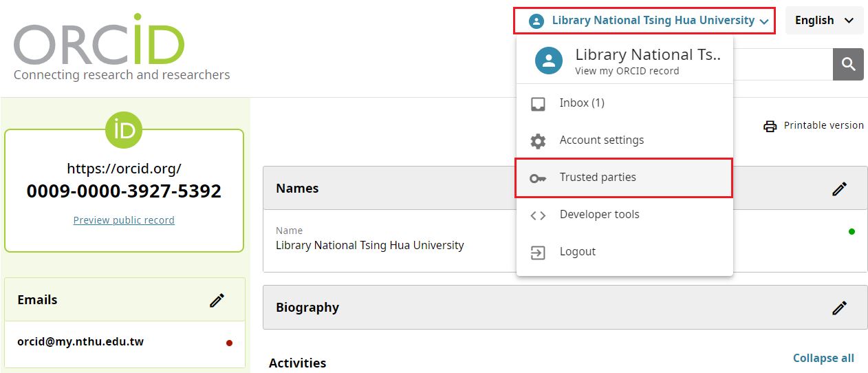Screen dimensions: 868x373
Task: Edit Biography with the pencil icon
Action: pos(839,308)
